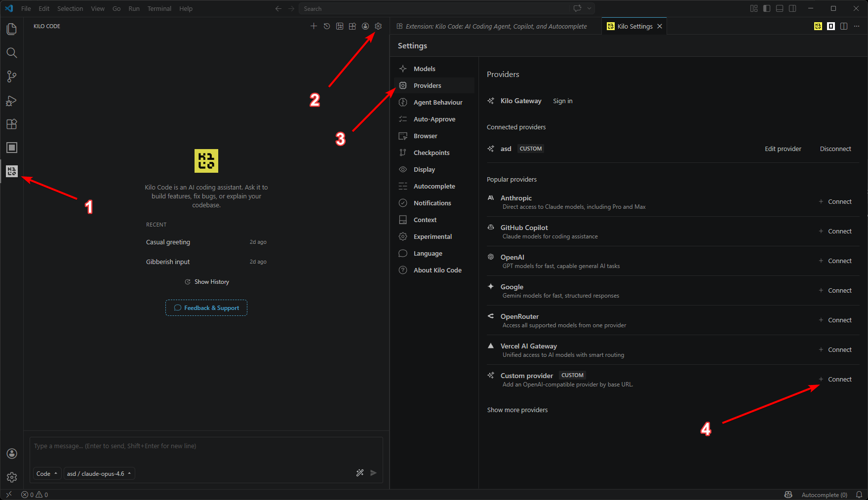Click the remote window icon in the status bar

(x=9, y=495)
